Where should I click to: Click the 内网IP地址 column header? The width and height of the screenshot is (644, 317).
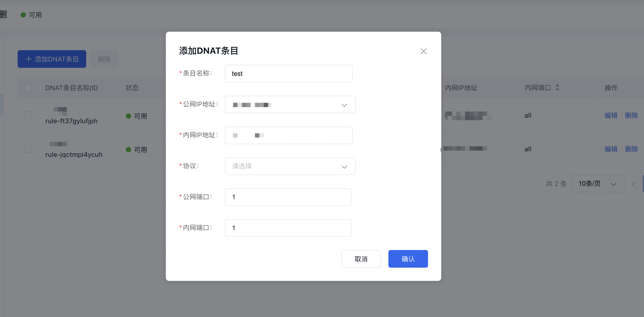click(x=461, y=88)
